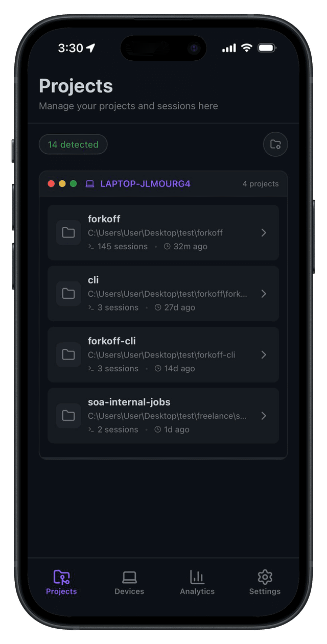Tap the folder icon for cli project

click(x=68, y=294)
